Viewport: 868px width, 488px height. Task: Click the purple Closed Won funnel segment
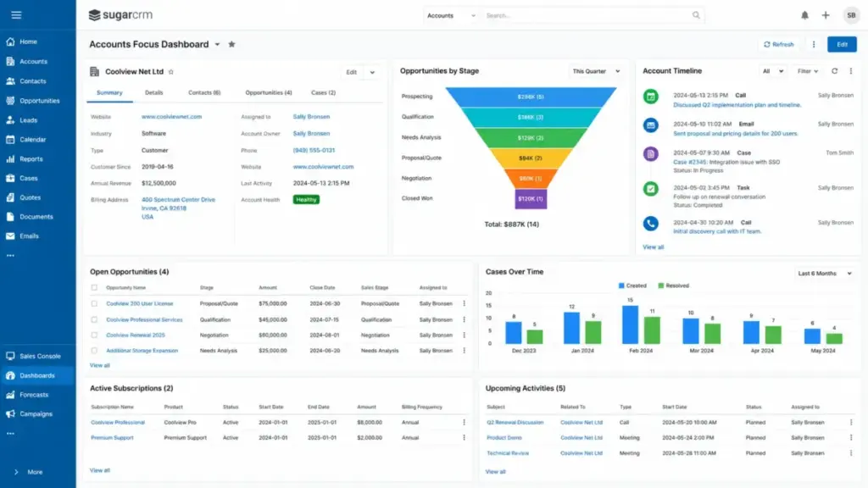[531, 198]
